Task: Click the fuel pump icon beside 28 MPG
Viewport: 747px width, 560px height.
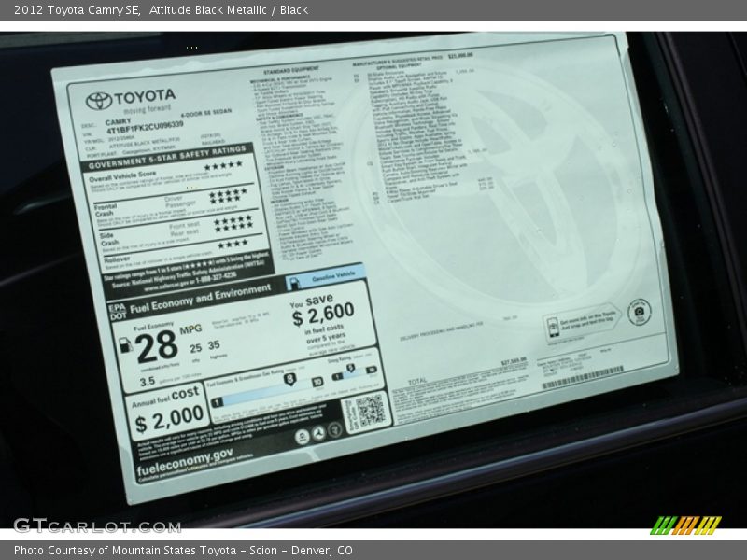Action: (x=125, y=344)
